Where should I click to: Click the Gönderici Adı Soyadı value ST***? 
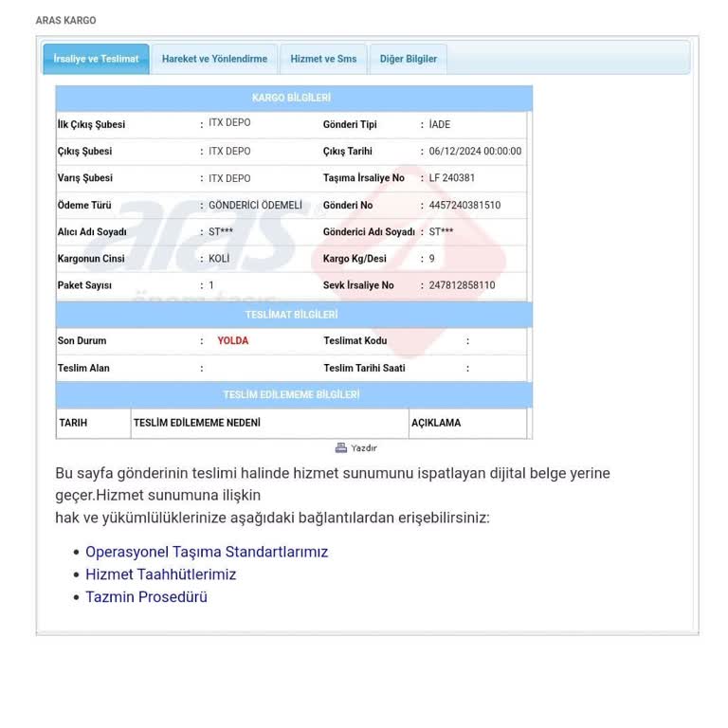[441, 231]
